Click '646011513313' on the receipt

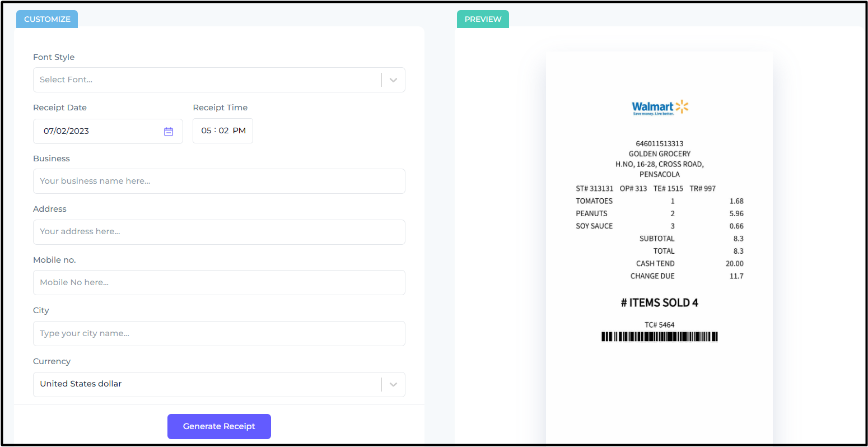(x=660, y=143)
